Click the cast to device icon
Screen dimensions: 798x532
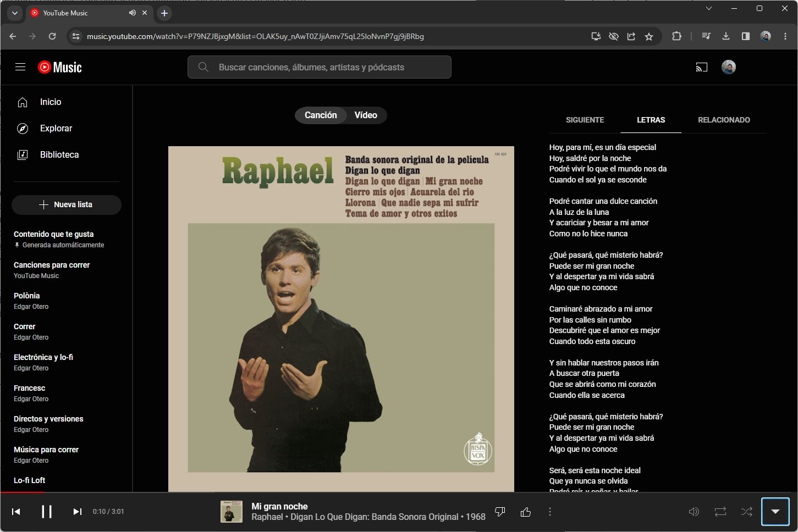click(702, 67)
